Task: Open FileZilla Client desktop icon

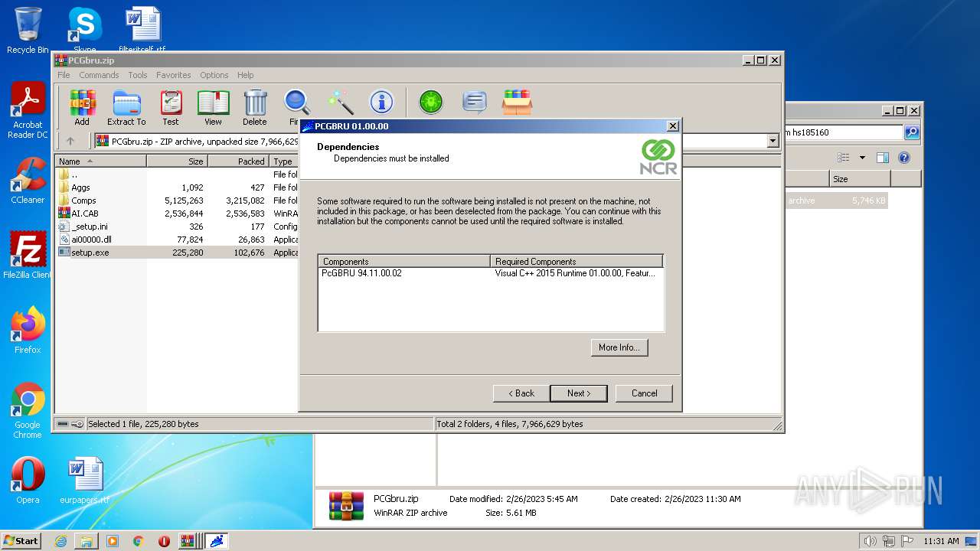Action: tap(28, 256)
